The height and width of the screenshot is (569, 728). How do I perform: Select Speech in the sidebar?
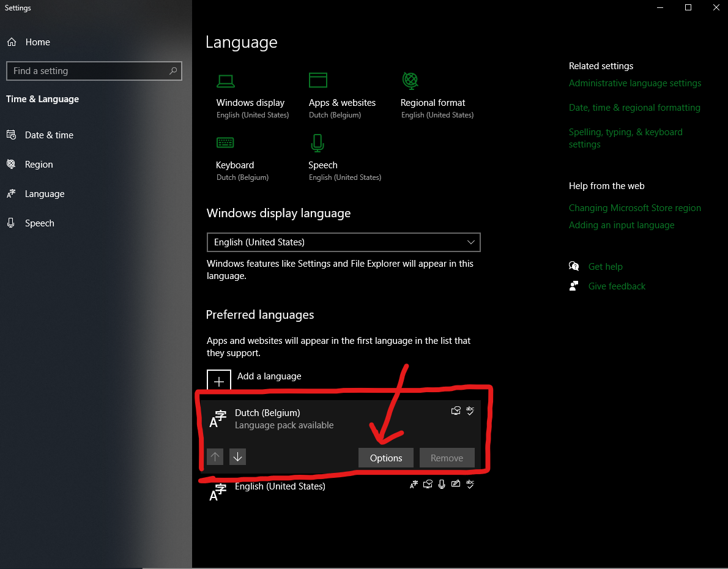(x=39, y=223)
